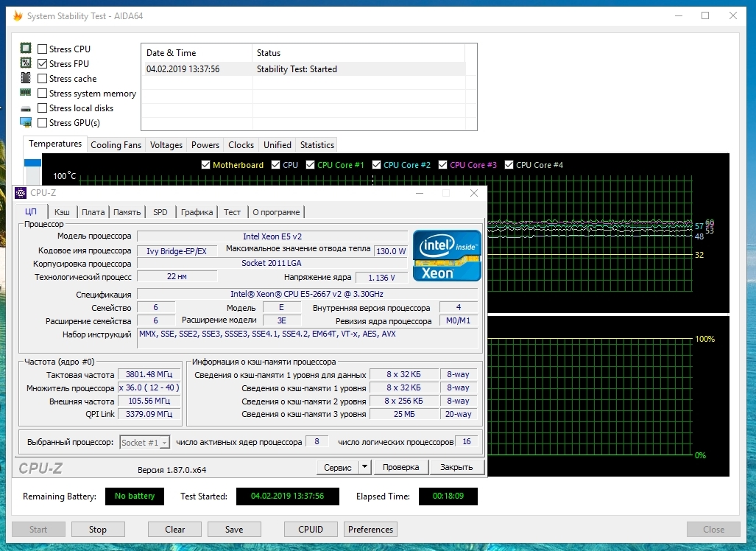Screen dimensions: 756x551
Task: Switch to the Cooling Fans tab
Action: point(116,144)
